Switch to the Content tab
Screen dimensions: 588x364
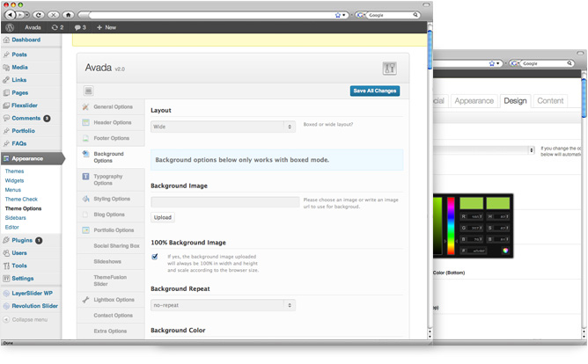click(550, 101)
